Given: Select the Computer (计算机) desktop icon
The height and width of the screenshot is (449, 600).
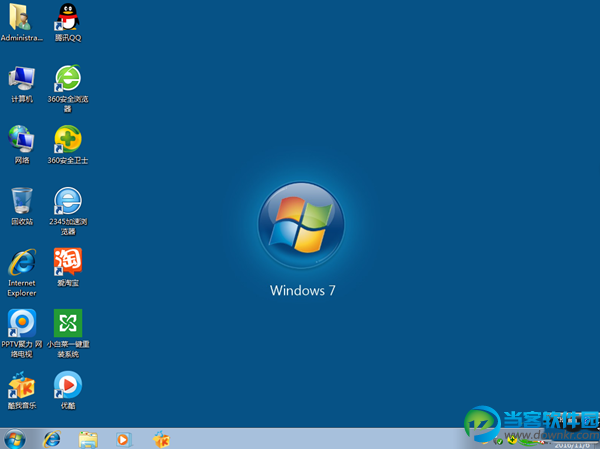Looking at the screenshot, I should 22,79.
